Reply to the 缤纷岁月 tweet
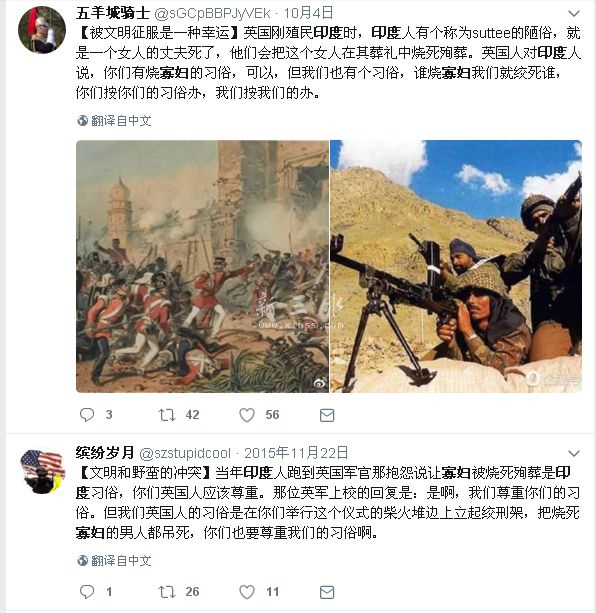 click(x=87, y=592)
